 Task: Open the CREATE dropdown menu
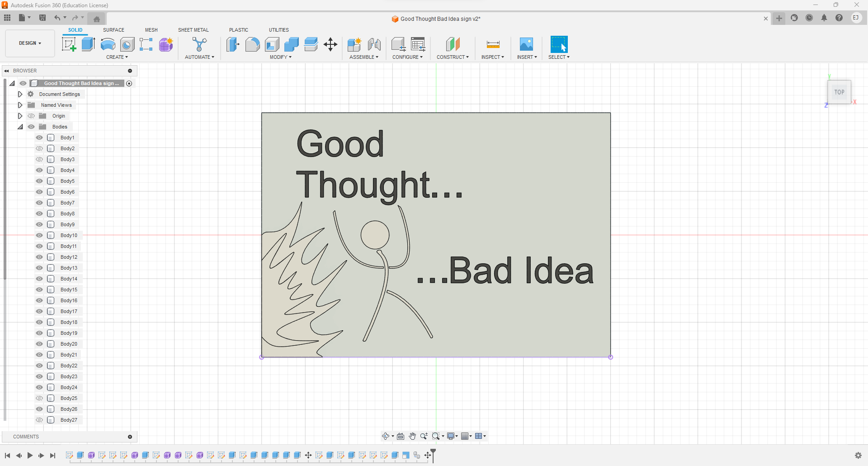coord(117,57)
